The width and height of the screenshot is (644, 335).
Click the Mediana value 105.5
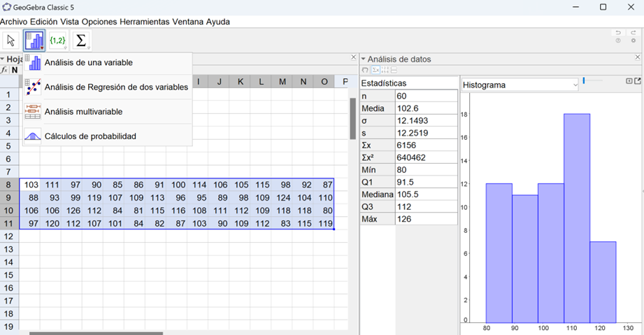(x=427, y=194)
